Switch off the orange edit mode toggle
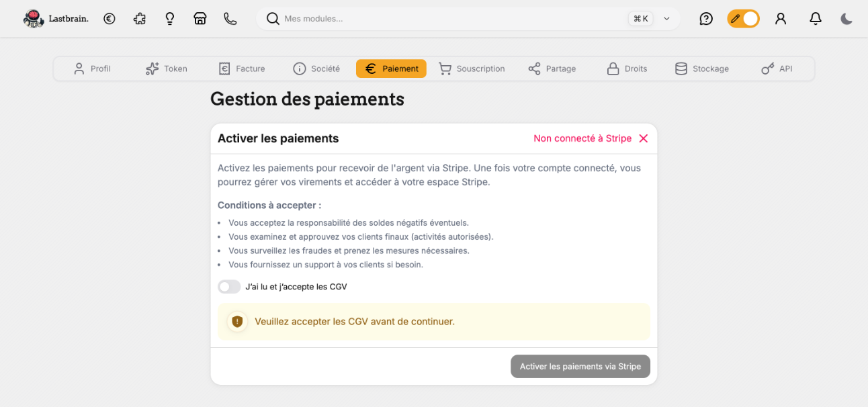Image resolution: width=868 pixels, height=407 pixels. click(x=743, y=18)
